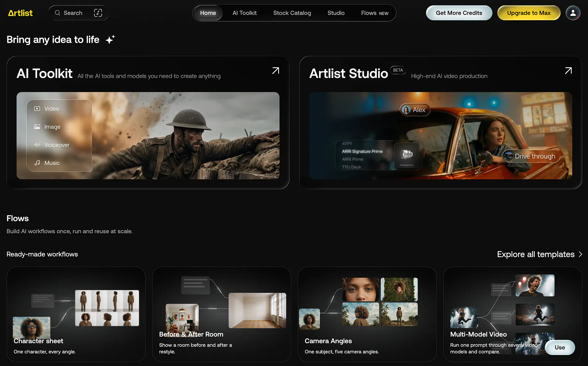Click the magnifier icon in Search
588x366 pixels.
pyautogui.click(x=57, y=13)
